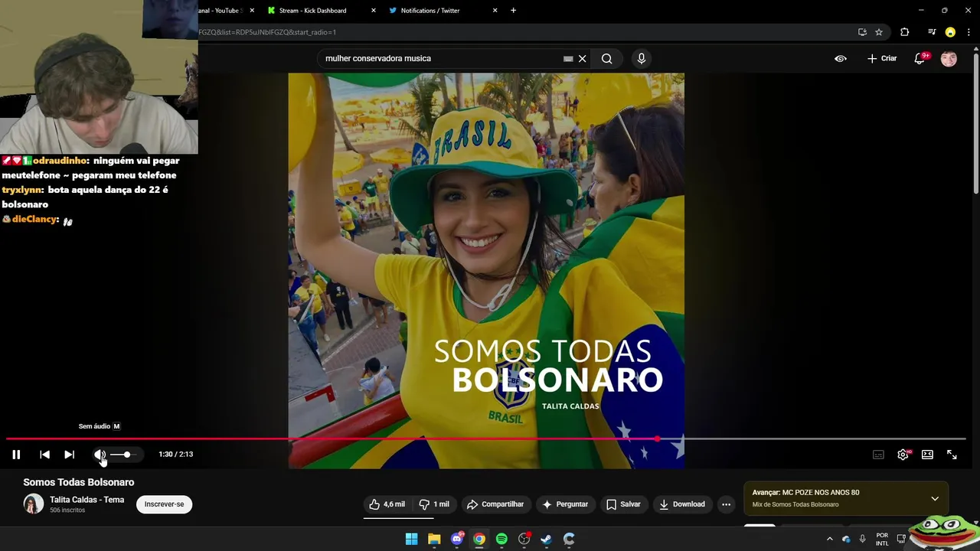Image resolution: width=980 pixels, height=551 pixels.
Task: Like the video (4,6 mil)
Action: pos(387,504)
